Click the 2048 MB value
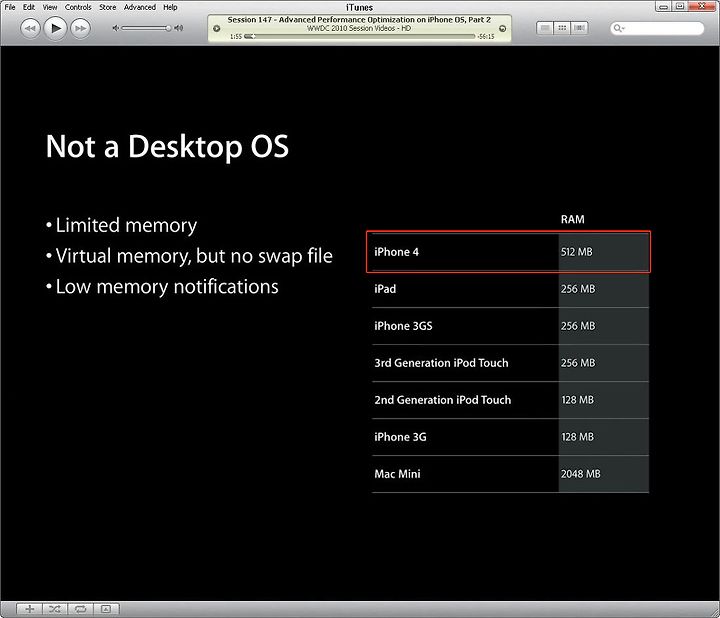 coord(580,474)
